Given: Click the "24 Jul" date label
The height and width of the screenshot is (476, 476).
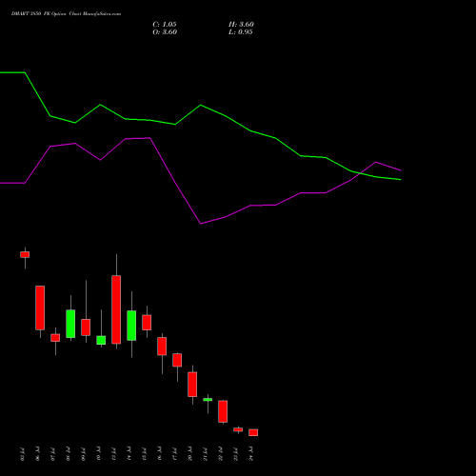Looking at the screenshot, I should [x=251, y=454].
